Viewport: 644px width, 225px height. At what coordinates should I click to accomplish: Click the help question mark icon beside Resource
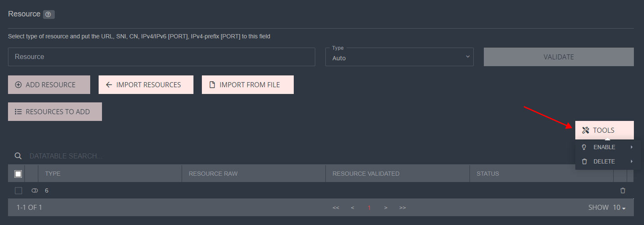tap(49, 15)
